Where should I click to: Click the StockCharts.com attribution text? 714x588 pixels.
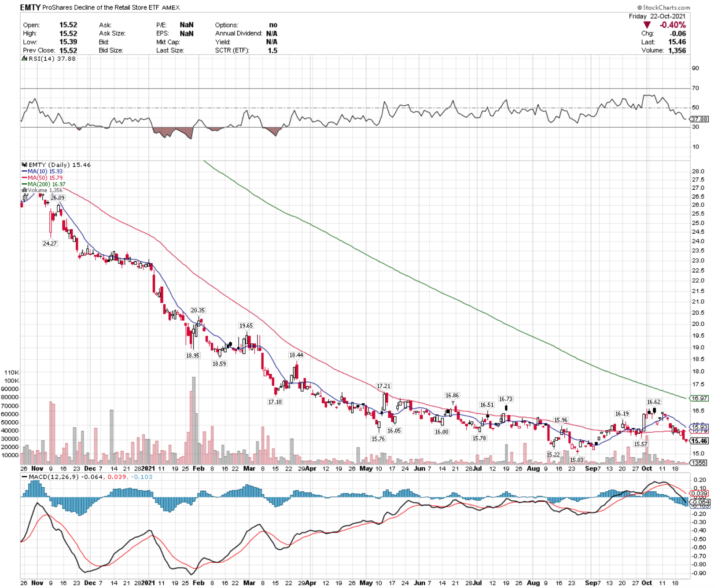(x=664, y=7)
